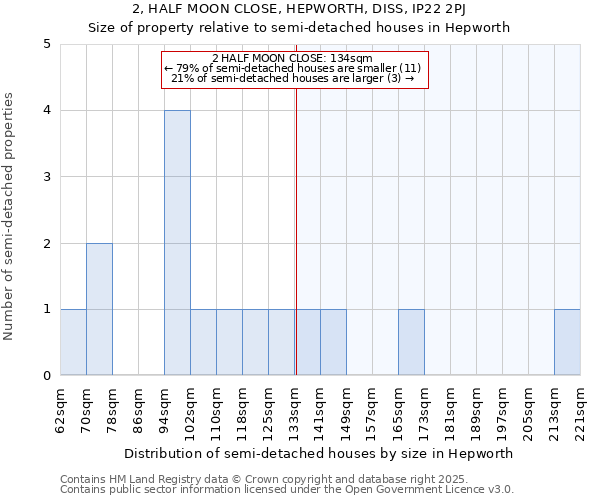The image size is (600, 500).
Task: Click the y-axis tick value 3
Action: coord(46,177)
